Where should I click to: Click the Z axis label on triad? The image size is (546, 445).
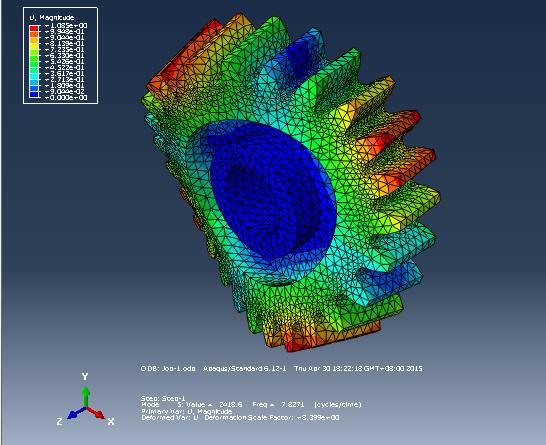point(60,422)
